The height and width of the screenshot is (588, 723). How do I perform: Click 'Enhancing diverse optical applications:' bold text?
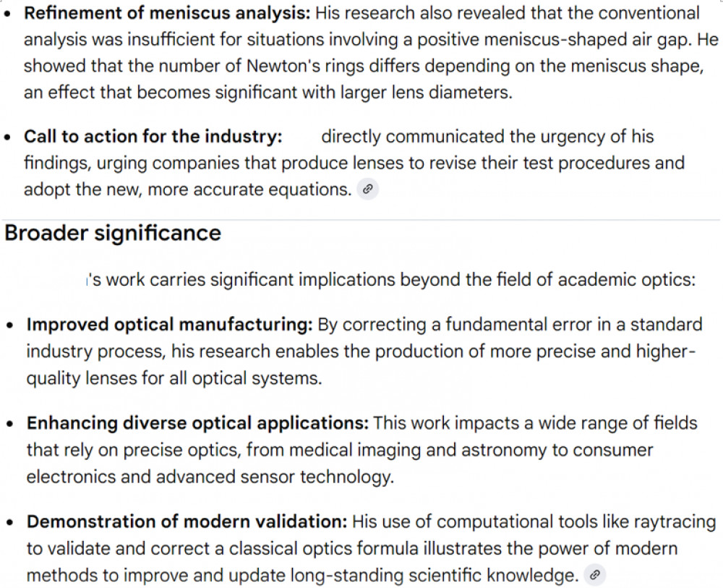[x=197, y=422]
